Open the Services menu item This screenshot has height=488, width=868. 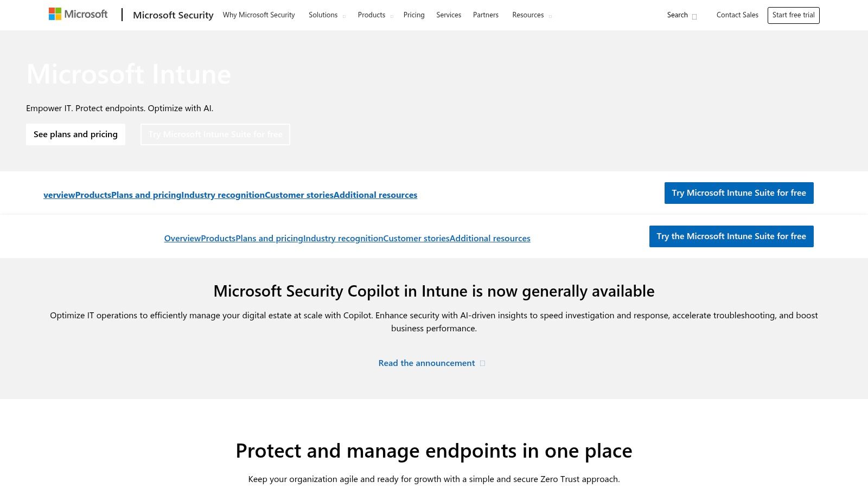click(x=449, y=15)
